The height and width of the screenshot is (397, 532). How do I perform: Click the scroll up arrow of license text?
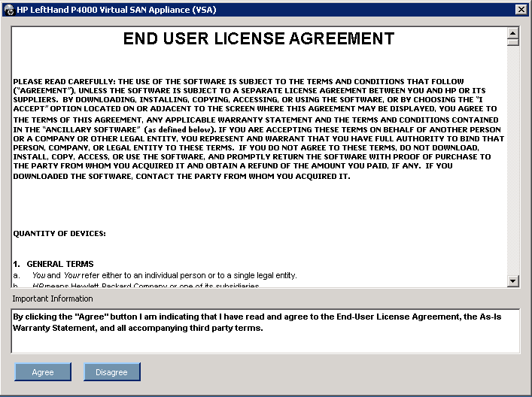[512, 33]
